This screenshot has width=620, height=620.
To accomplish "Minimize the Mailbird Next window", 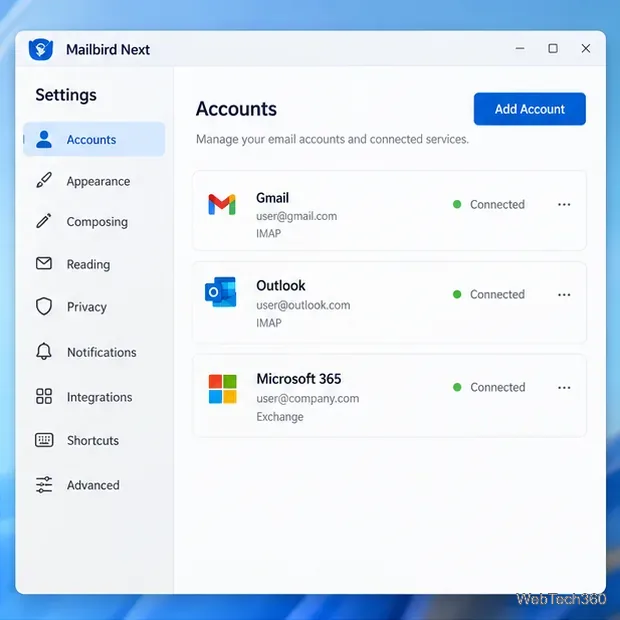I will [x=520, y=49].
